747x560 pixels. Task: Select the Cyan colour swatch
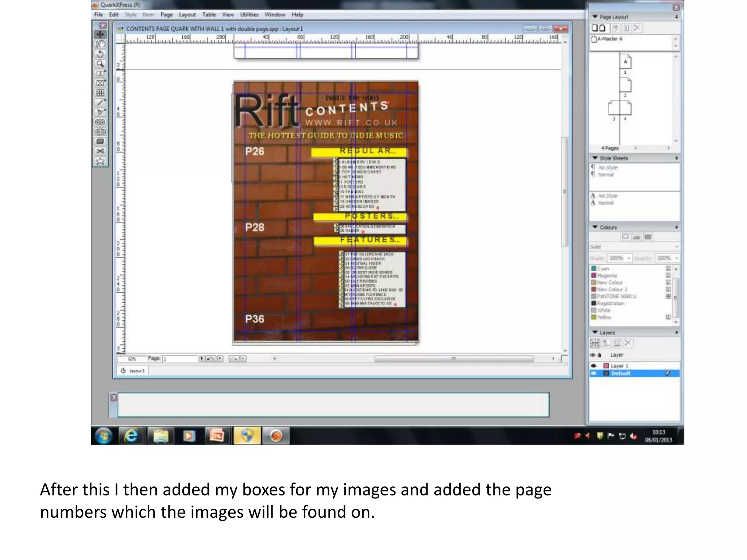click(x=594, y=269)
